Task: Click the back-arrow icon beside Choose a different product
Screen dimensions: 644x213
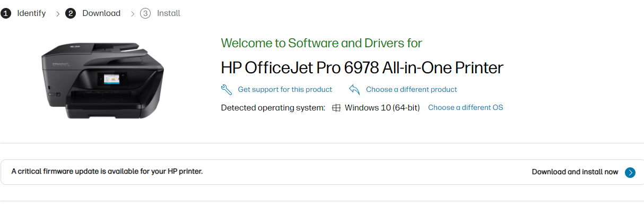Action: coord(354,89)
